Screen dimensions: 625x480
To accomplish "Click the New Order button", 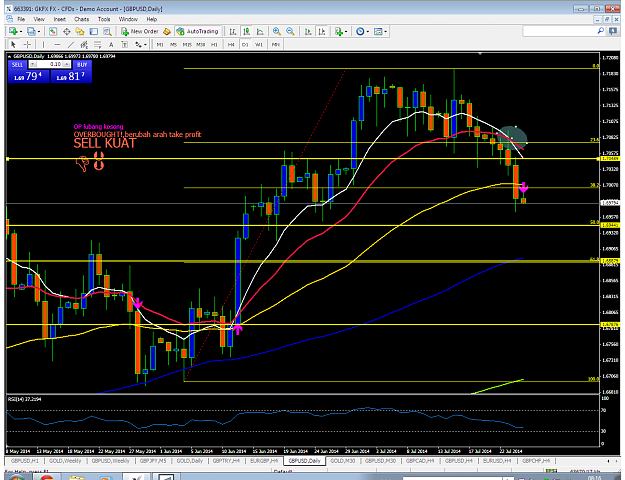I will 140,31.
